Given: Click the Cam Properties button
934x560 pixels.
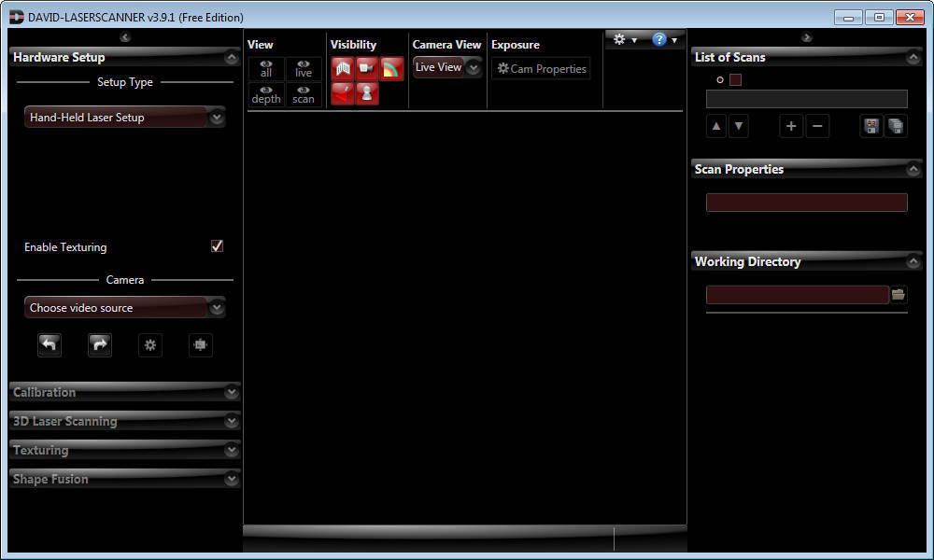Looking at the screenshot, I should point(542,69).
